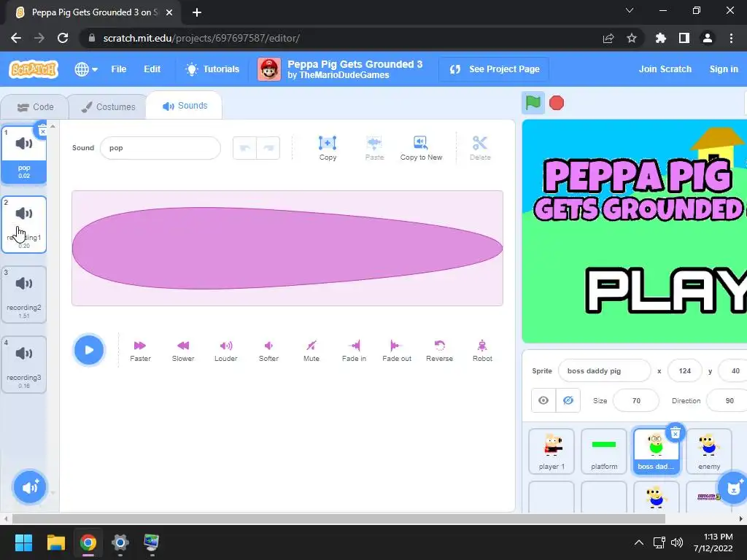Viewport: 747px width, 560px height.
Task: Select the platform sprite
Action: (x=604, y=451)
